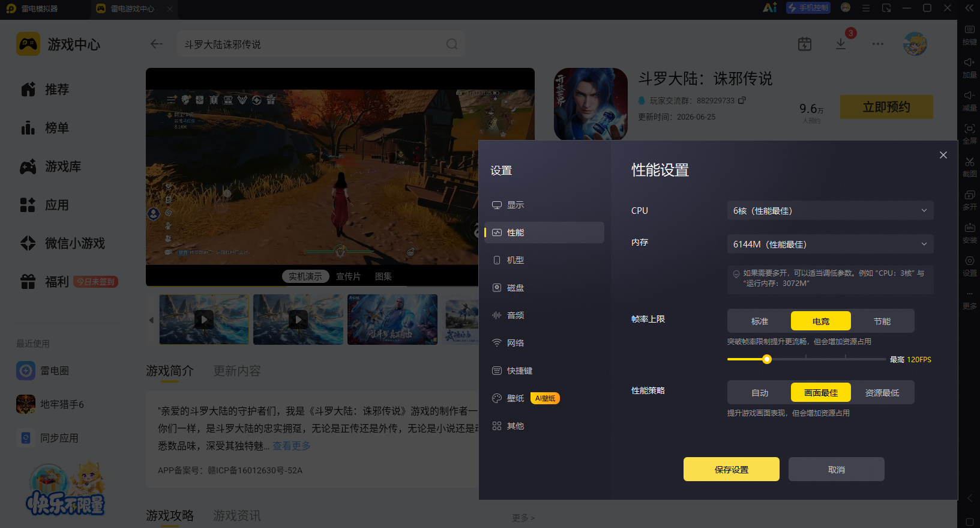Open 快捷键 settings section
Image resolution: width=980 pixels, height=528 pixels.
[544, 371]
